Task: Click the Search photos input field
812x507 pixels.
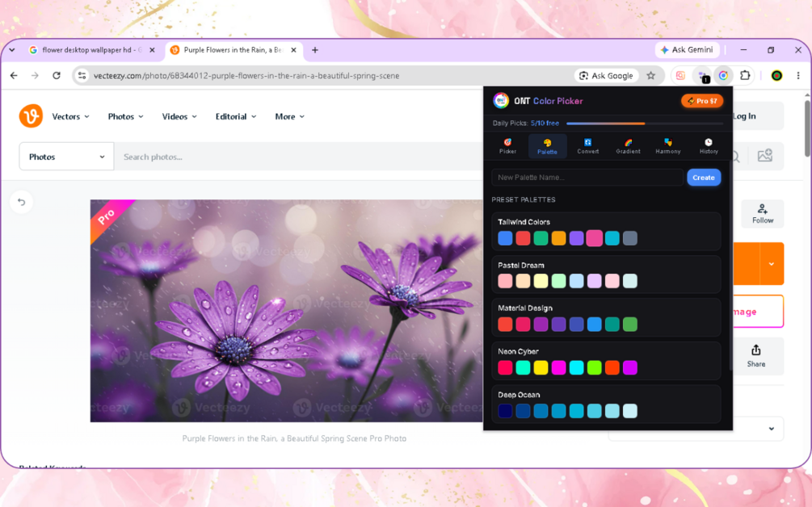Action: 298,157
